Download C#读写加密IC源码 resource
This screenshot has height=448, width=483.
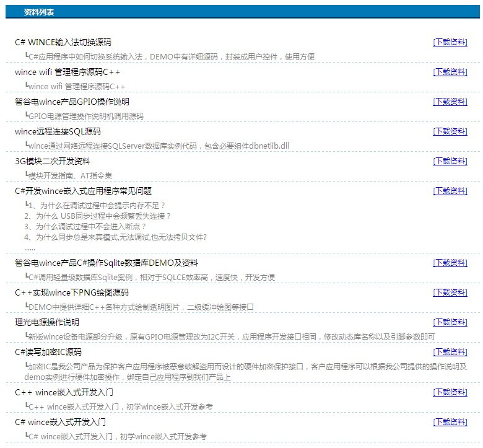[x=450, y=352]
